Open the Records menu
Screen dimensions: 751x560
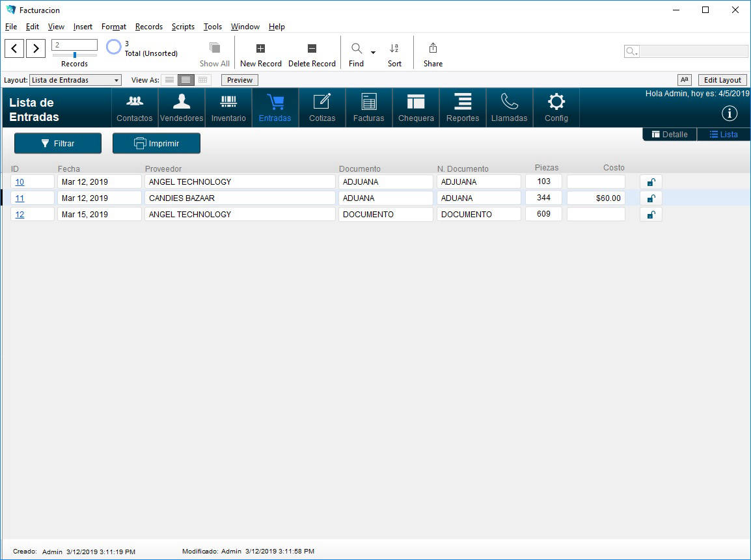point(149,27)
